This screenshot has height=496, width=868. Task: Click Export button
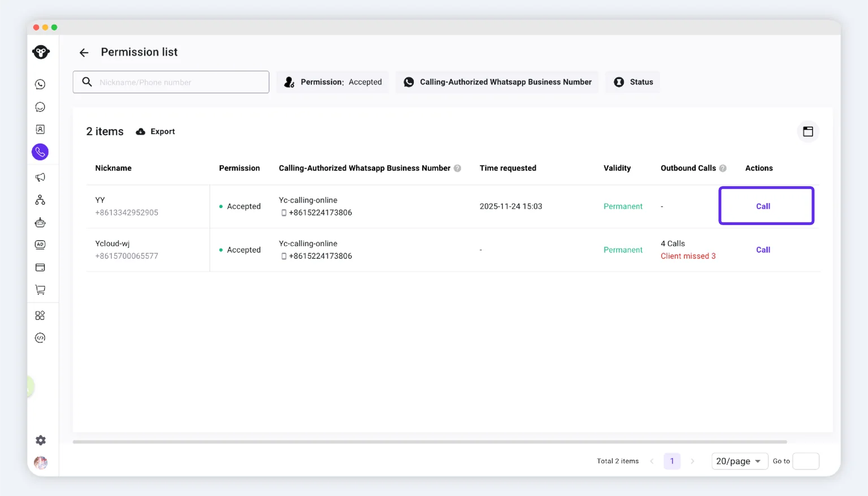pos(155,132)
